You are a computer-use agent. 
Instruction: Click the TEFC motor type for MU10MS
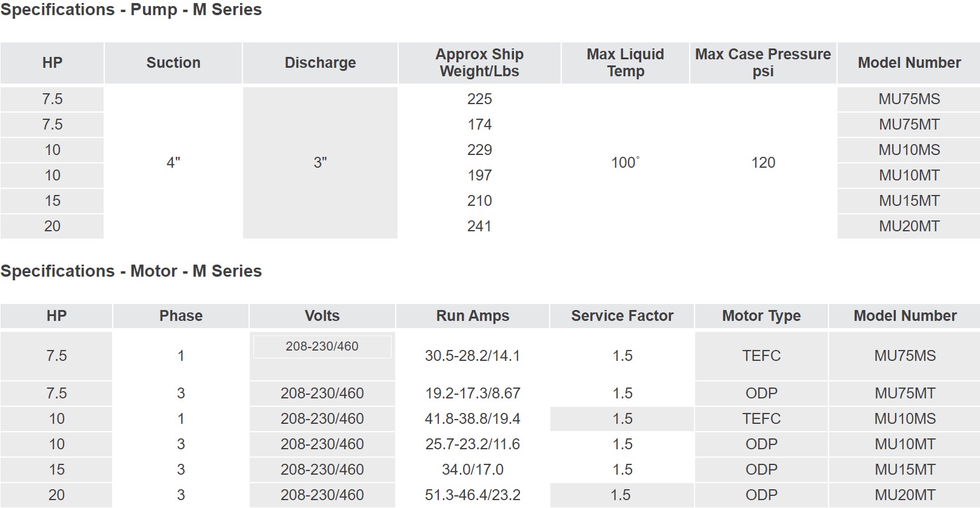(x=761, y=418)
